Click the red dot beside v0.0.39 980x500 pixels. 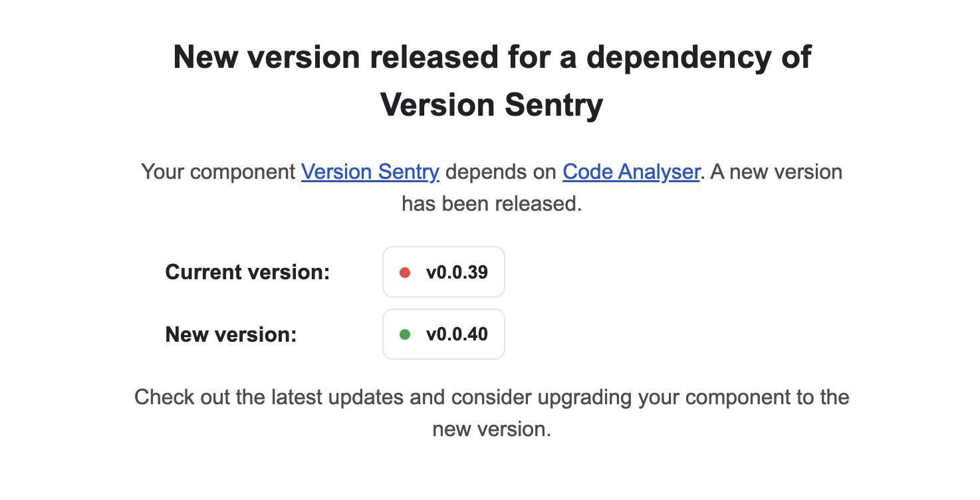(x=404, y=273)
